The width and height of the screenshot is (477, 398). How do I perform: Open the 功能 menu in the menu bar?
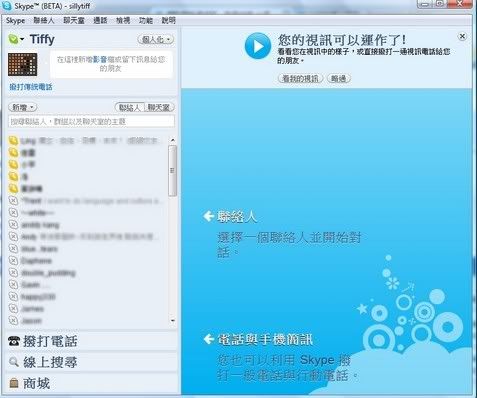(x=146, y=21)
